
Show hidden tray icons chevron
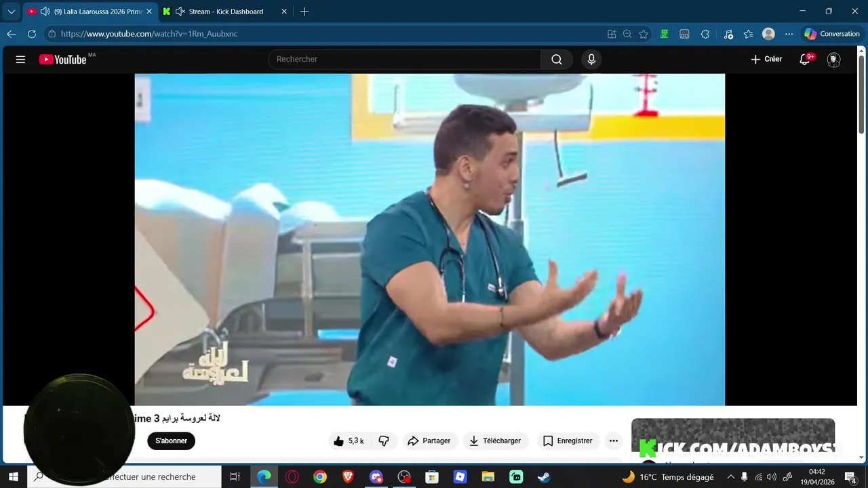730,477
